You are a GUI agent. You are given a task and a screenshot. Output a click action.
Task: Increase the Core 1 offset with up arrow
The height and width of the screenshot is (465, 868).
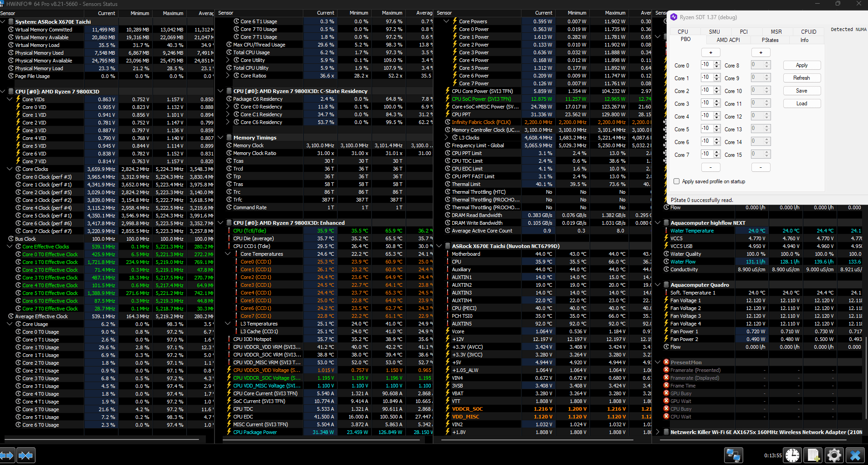pyautogui.click(x=717, y=75)
